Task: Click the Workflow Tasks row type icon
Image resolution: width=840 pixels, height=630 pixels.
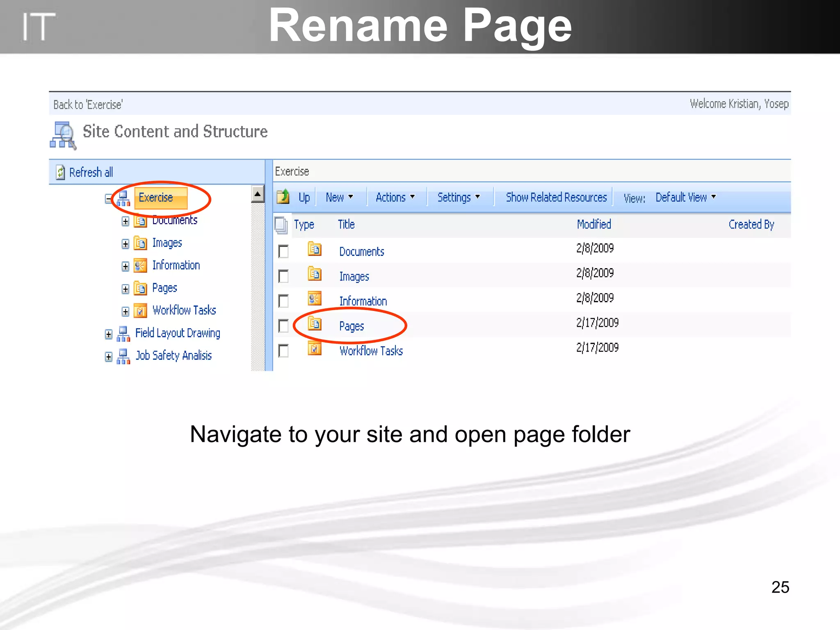Action: 315,349
